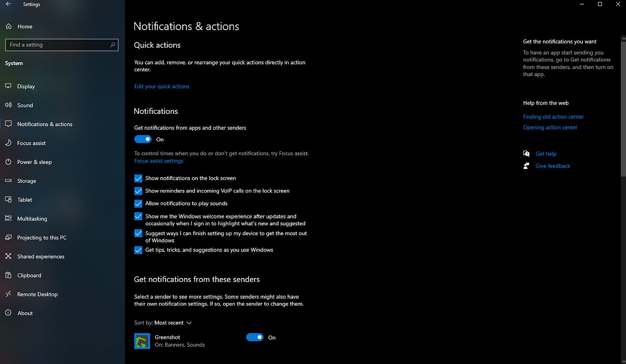Open Remote Desktop settings

coord(62,294)
